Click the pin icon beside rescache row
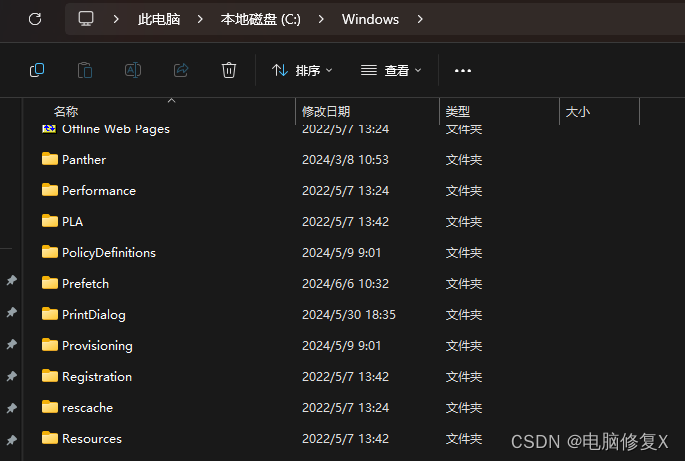The image size is (685, 461). pos(12,408)
